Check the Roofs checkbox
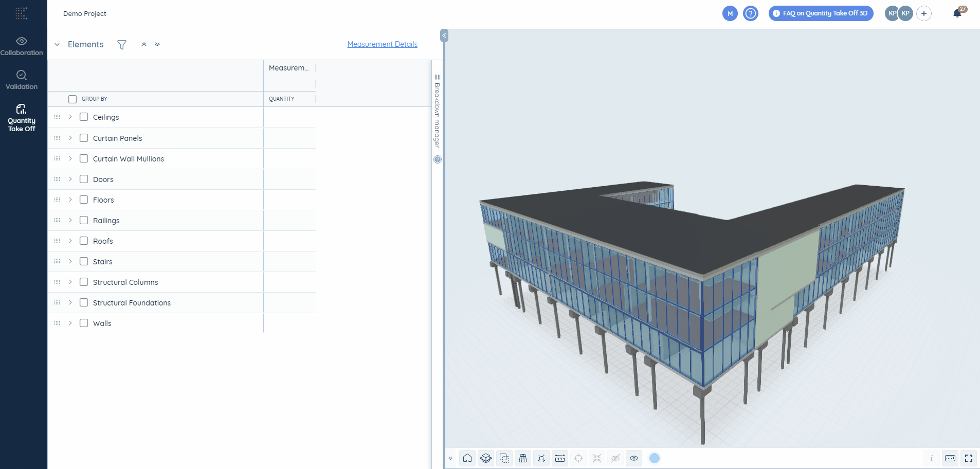This screenshot has width=980, height=469. (84, 241)
